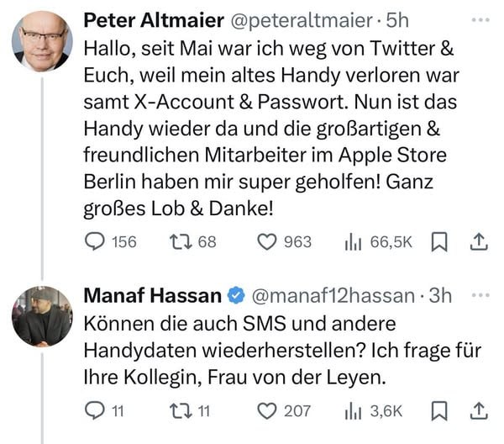
Task: View analytics of Peter Altmaier's tweet
Action: 353,242
